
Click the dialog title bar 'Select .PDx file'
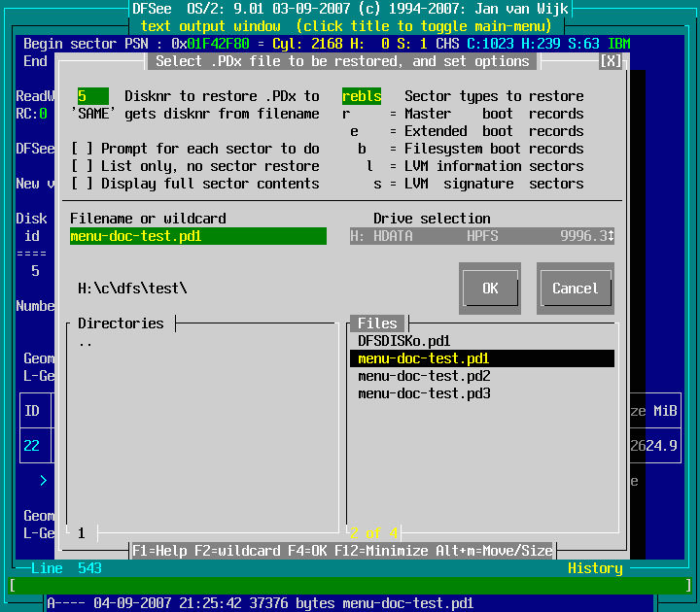342,61
